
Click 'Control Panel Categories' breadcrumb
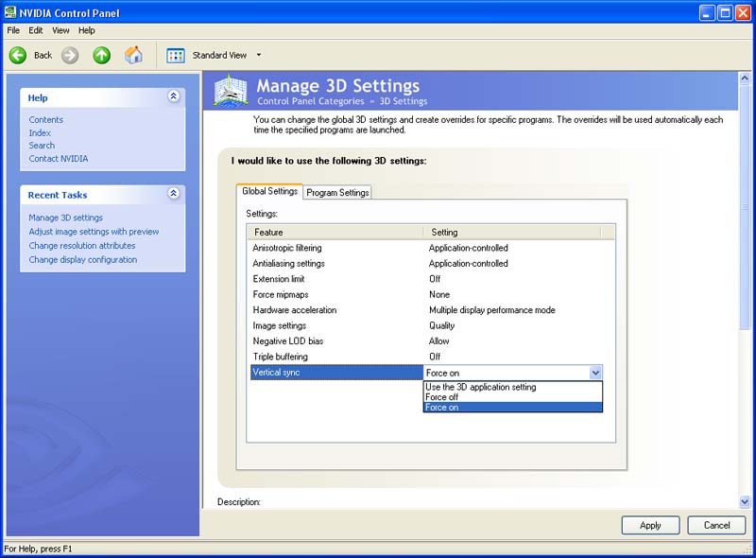(x=311, y=101)
